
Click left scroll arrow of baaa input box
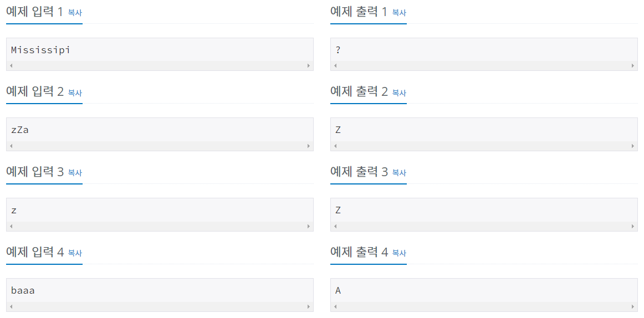(x=11, y=306)
